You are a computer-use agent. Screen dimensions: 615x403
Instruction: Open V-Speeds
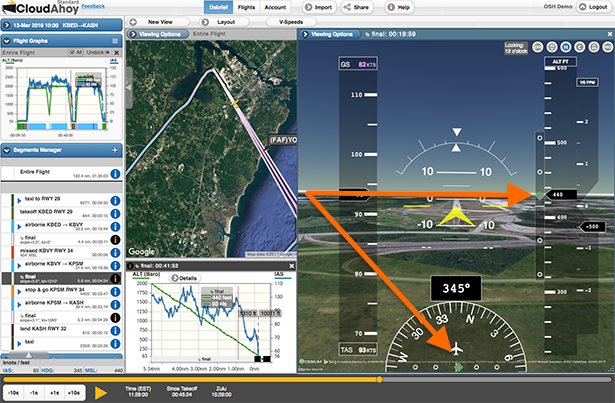pos(291,22)
